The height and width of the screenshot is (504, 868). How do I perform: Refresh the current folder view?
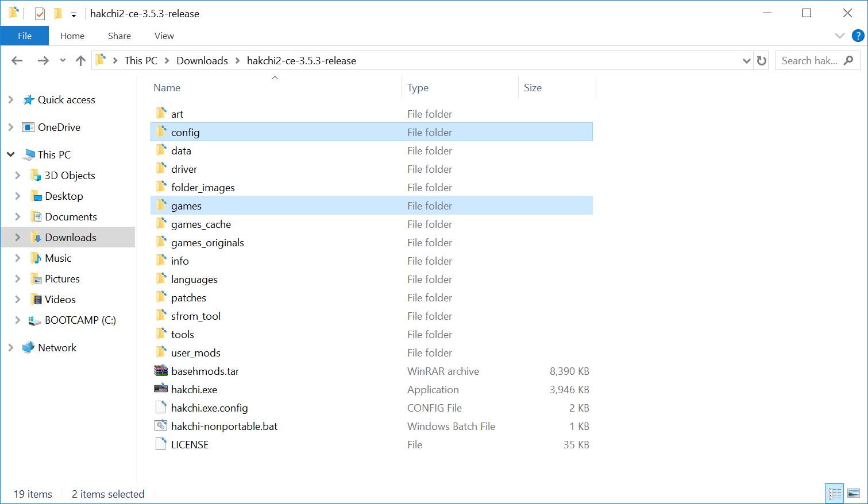(762, 61)
